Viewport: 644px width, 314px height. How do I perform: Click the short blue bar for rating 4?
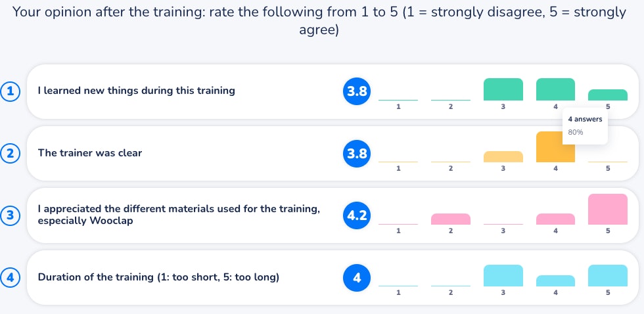tap(555, 281)
